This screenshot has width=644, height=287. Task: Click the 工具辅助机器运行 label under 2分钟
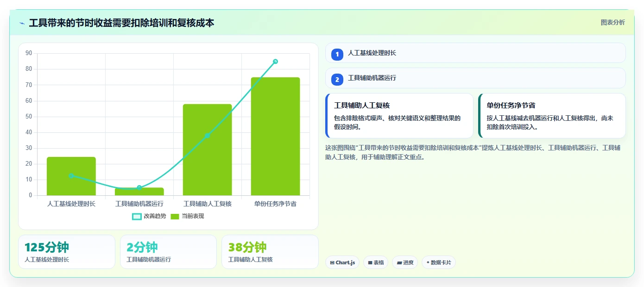149,260
